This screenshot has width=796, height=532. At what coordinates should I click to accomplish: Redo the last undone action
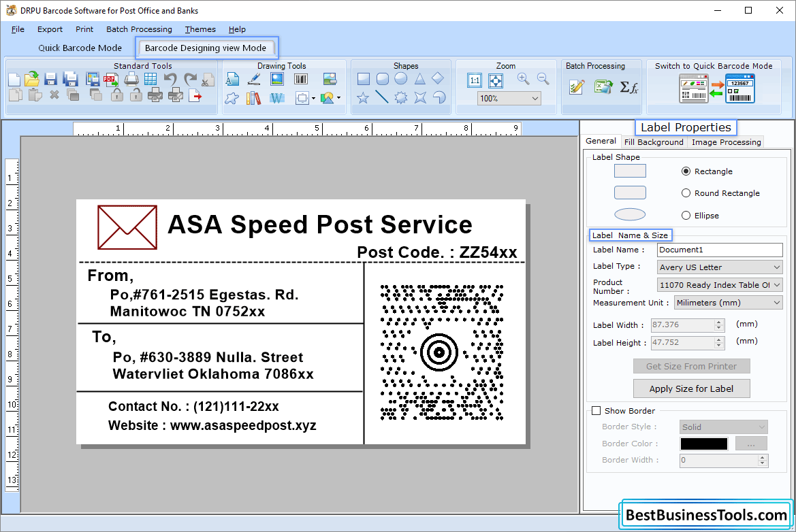pos(191,79)
